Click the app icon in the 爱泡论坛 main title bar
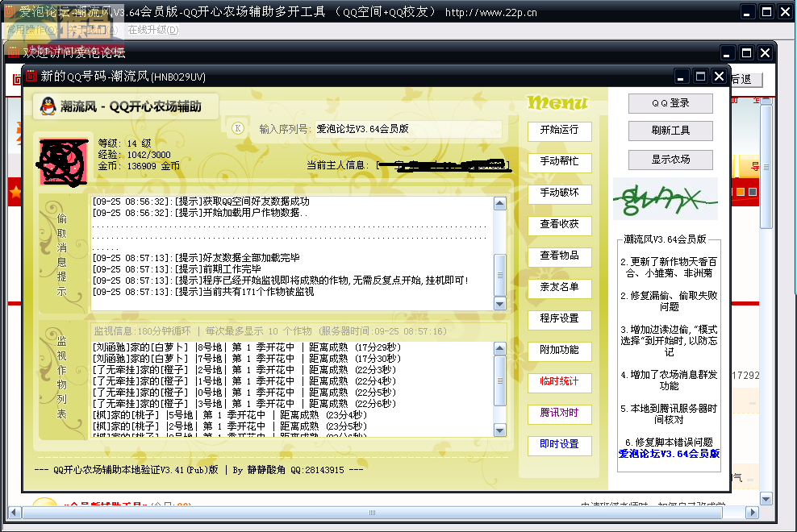Screen dimensions: 797x532 10,11
